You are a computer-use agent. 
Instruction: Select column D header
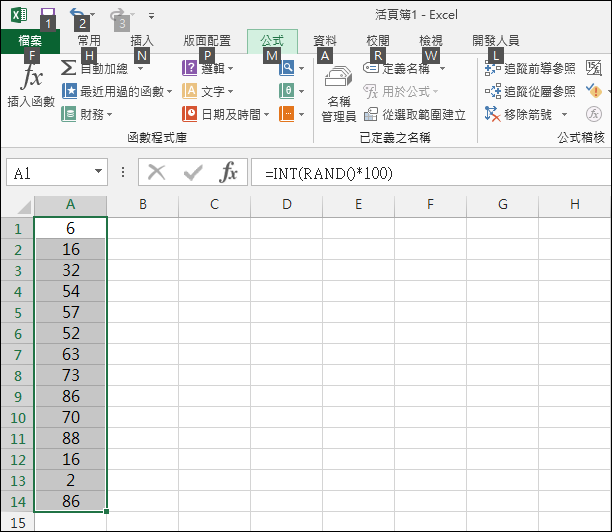click(x=286, y=205)
